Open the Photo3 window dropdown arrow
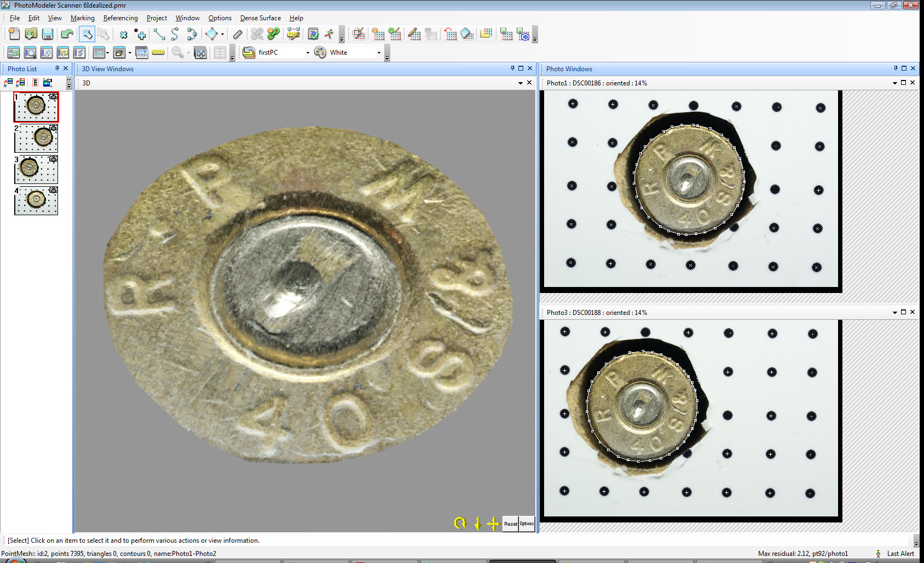The height and width of the screenshot is (563, 924). click(895, 312)
